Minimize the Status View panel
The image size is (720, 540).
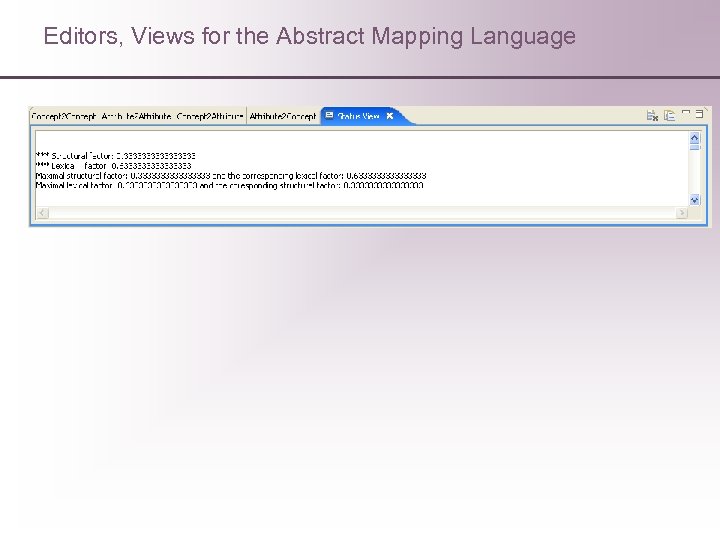click(686, 113)
